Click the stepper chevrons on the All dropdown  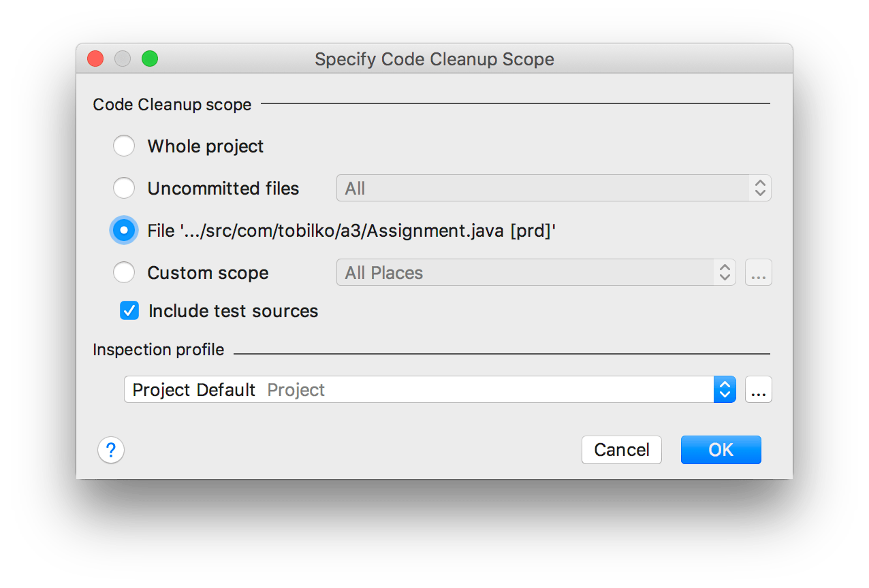click(761, 188)
